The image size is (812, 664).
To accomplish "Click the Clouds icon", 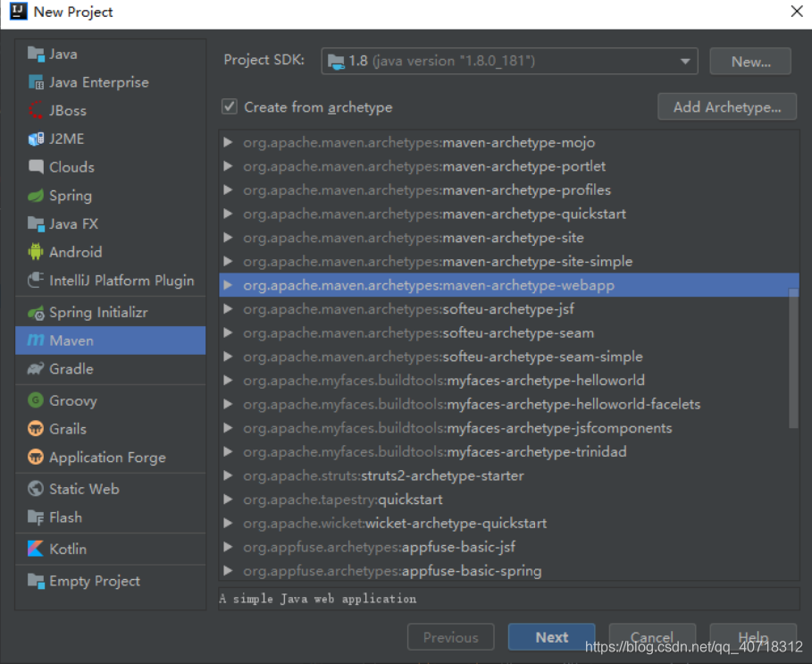I will 36,167.
